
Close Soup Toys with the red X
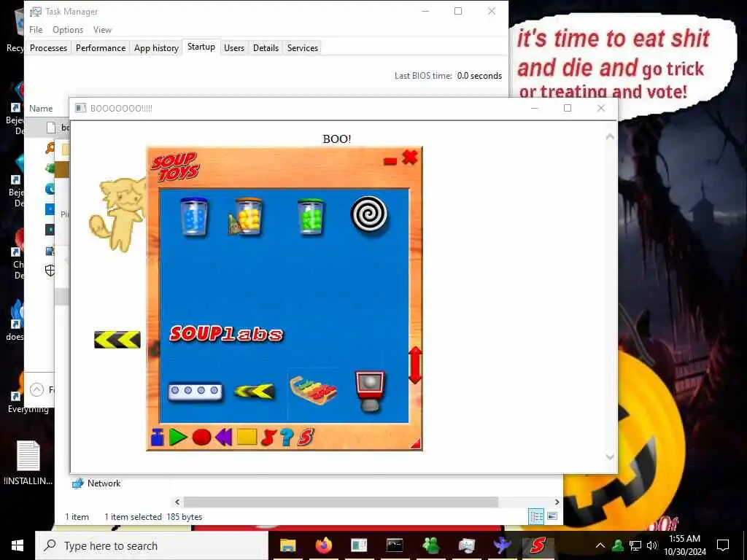pyautogui.click(x=410, y=157)
